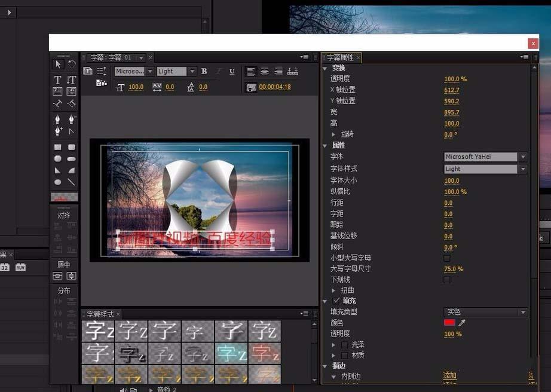Open the red 颜色 fill color swatch
This screenshot has width=551, height=392.
pyautogui.click(x=449, y=322)
